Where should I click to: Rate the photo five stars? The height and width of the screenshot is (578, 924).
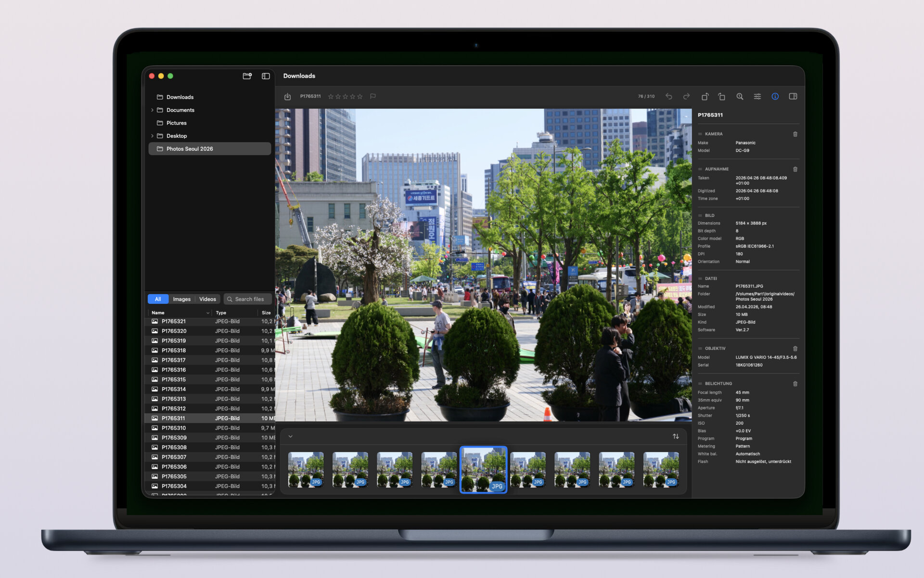coord(360,96)
